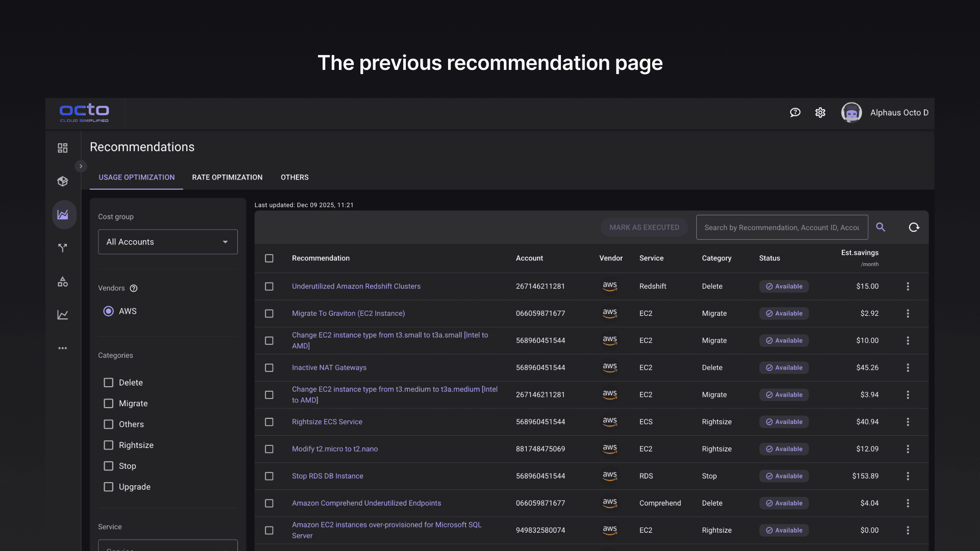Screen dimensions: 980x551
Task: Check the Rightsize category checkbox
Action: 109,445
